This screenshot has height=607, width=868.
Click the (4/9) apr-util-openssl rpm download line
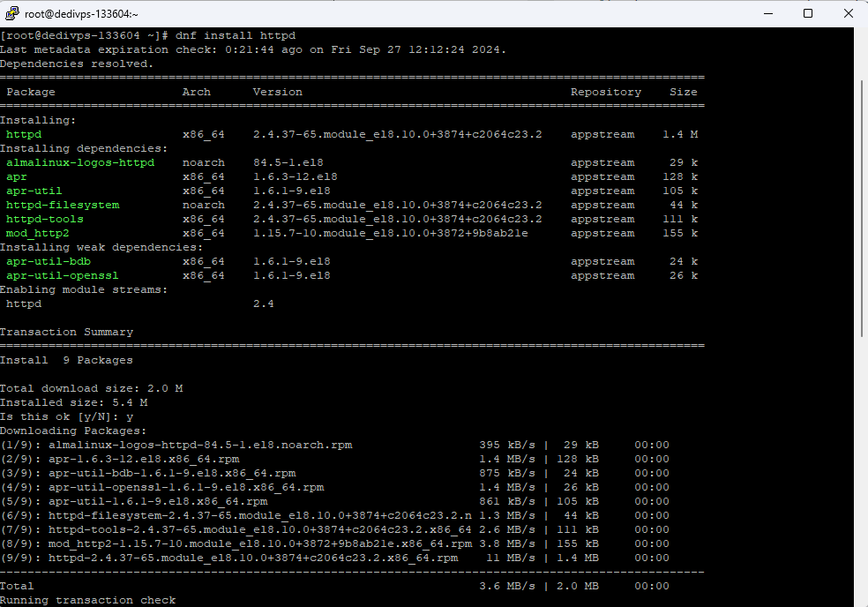pyautogui.click(x=334, y=487)
